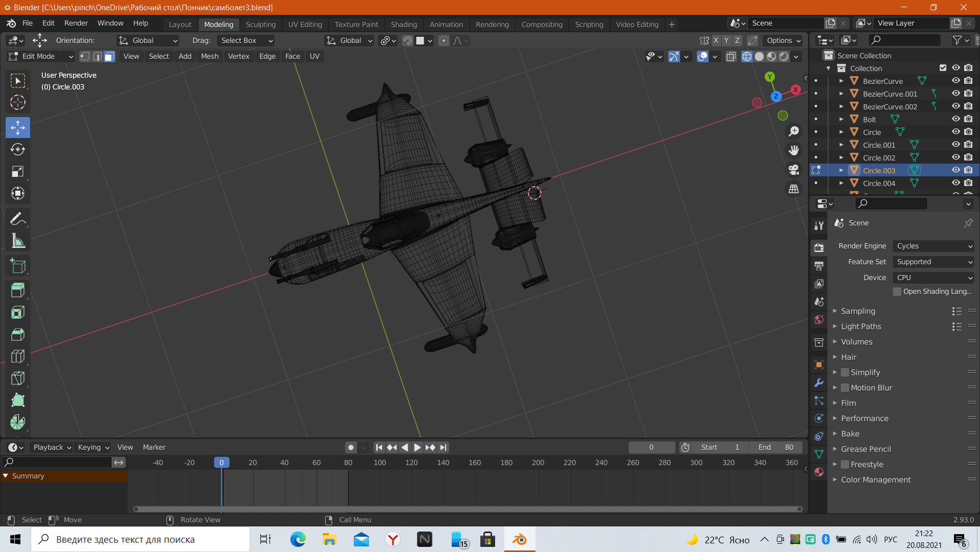
Task: Open the Edit Mode selector dropdown
Action: [x=41, y=56]
